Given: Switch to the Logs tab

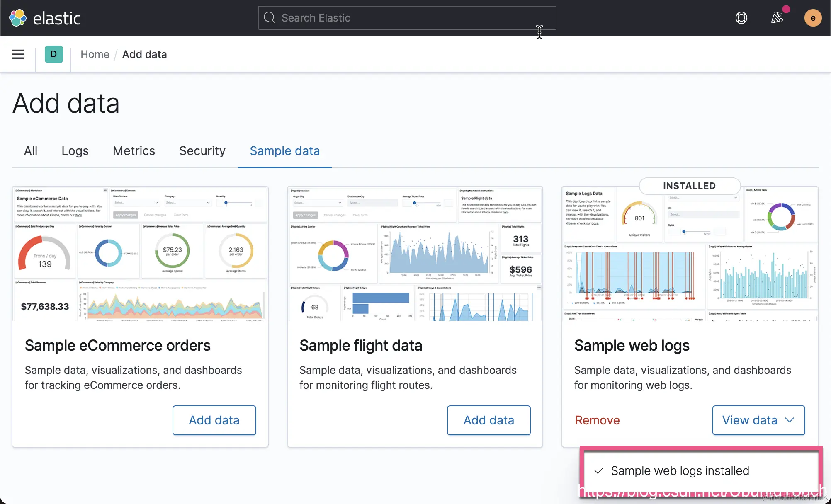Looking at the screenshot, I should (75, 151).
